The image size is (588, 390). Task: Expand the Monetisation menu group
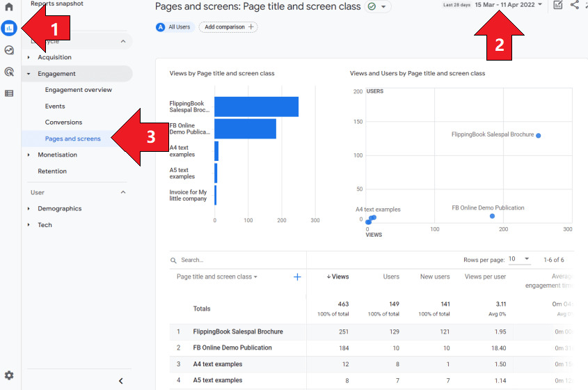click(x=57, y=155)
